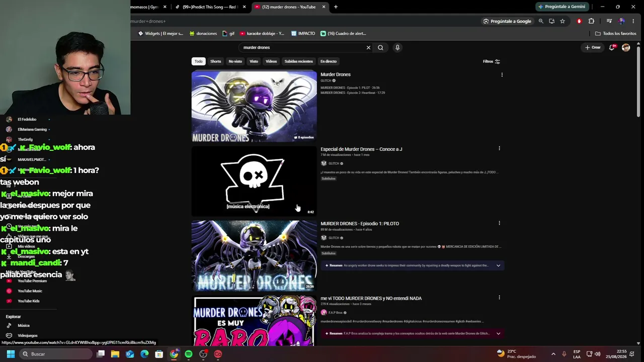The width and height of the screenshot is (644, 362).
Task: Open the Widgets bookmark
Action: tap(160, 34)
